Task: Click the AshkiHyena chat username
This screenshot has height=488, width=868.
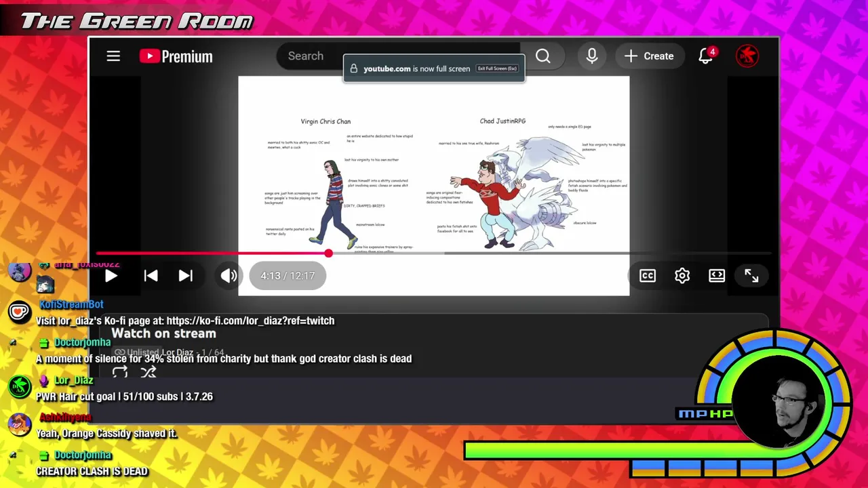Action: click(x=65, y=418)
